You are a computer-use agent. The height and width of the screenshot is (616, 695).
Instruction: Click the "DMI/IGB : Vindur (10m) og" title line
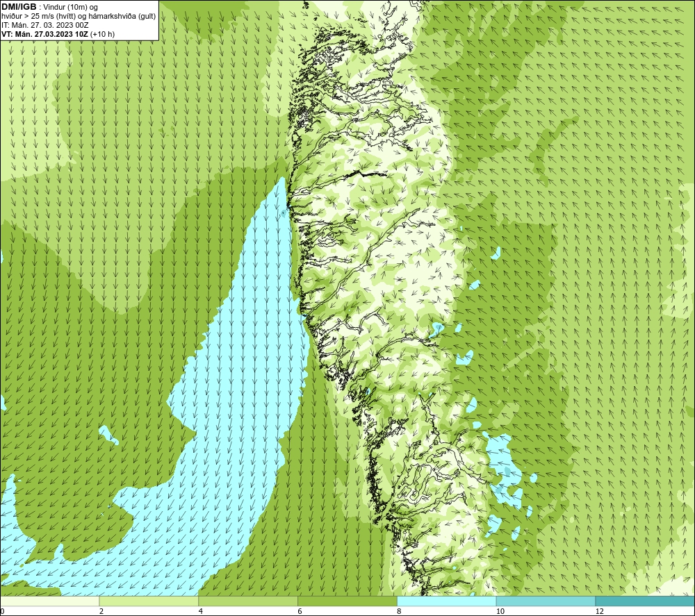click(49, 7)
